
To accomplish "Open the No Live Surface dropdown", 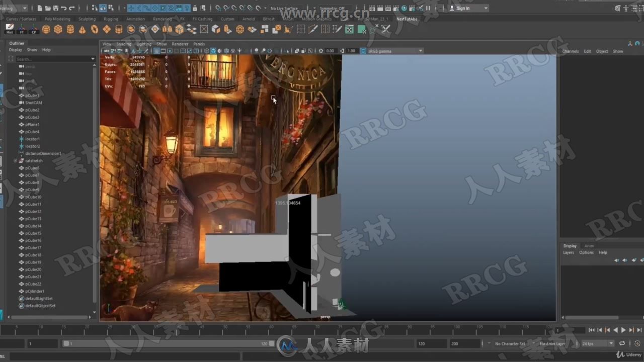I will (286, 9).
